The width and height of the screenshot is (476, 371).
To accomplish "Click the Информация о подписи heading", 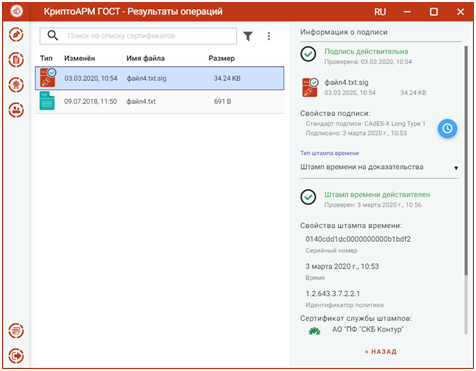I will 344,32.
